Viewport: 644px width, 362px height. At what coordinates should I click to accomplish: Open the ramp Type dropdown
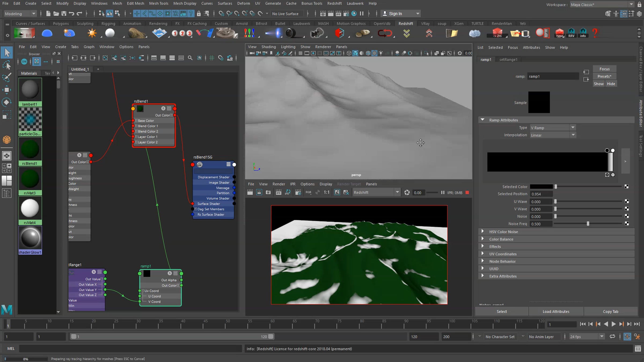(552, 128)
